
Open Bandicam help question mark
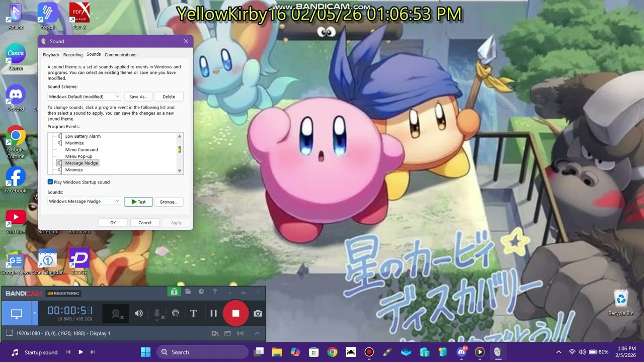pyautogui.click(x=214, y=292)
